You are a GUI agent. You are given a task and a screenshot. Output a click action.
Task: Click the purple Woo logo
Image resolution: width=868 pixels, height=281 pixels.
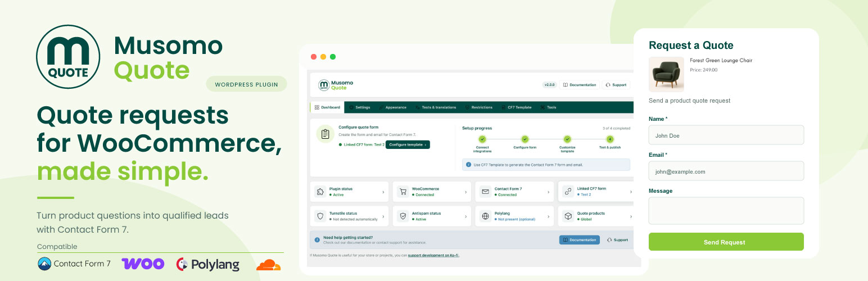(x=143, y=264)
